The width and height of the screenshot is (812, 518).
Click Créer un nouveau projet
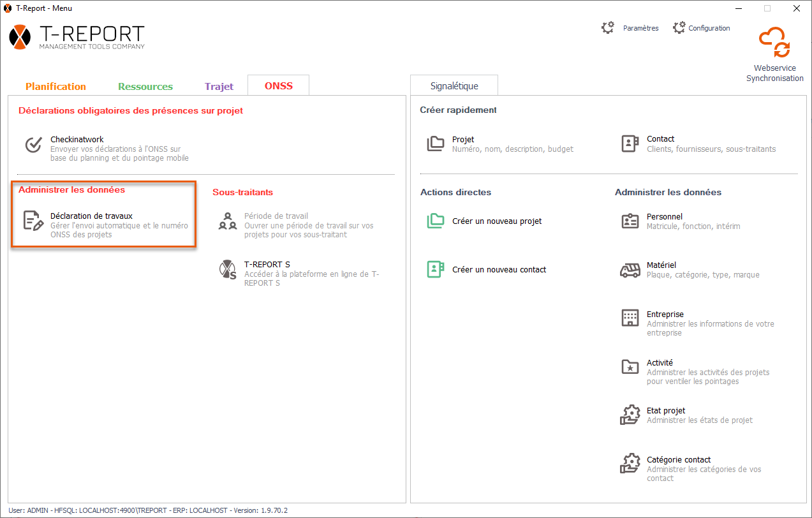click(x=497, y=221)
